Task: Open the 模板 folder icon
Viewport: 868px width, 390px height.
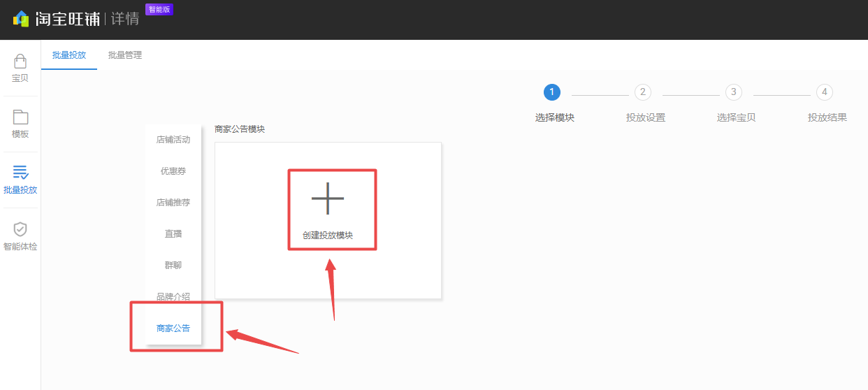Action: coord(20,117)
